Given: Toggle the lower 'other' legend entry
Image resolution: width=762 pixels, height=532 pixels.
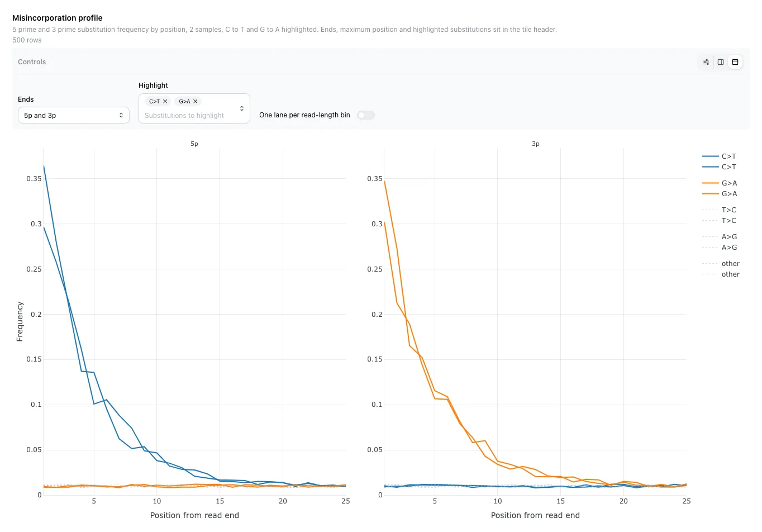Looking at the screenshot, I should [x=721, y=274].
